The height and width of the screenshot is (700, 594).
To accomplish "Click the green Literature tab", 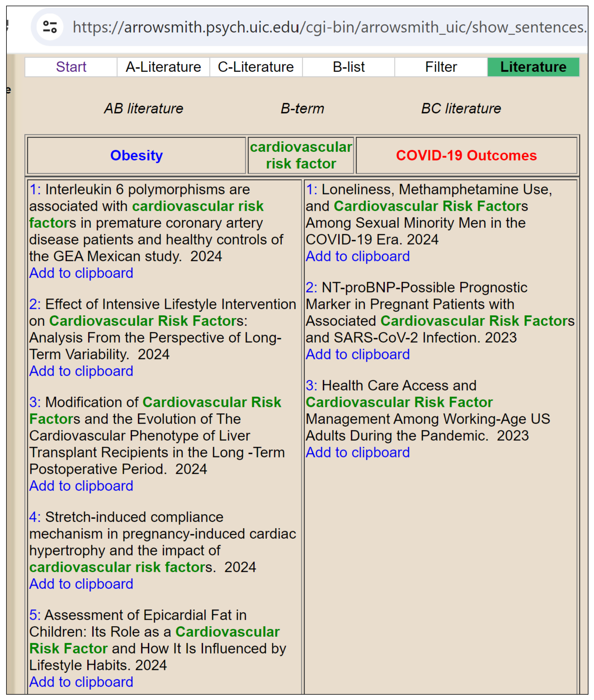I will 533,67.
